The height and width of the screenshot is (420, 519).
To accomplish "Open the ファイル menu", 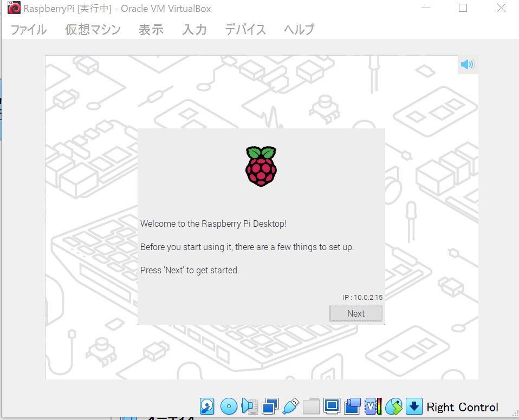I will pyautogui.click(x=29, y=29).
